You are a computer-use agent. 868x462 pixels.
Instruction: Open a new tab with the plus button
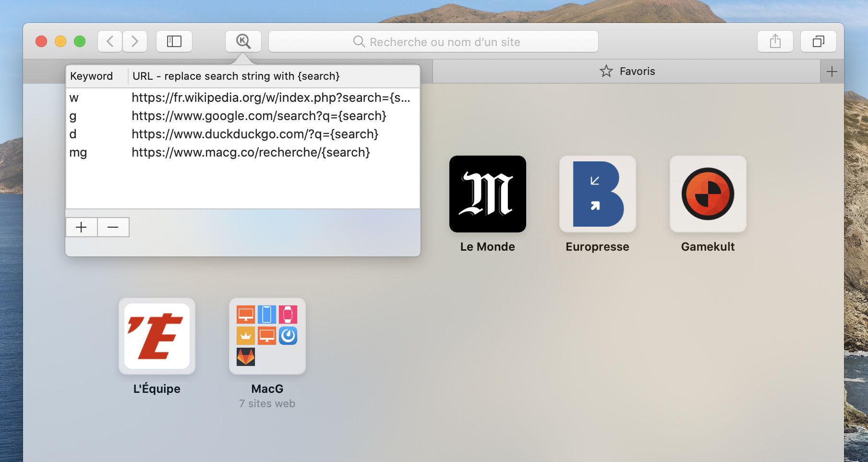pyautogui.click(x=832, y=71)
